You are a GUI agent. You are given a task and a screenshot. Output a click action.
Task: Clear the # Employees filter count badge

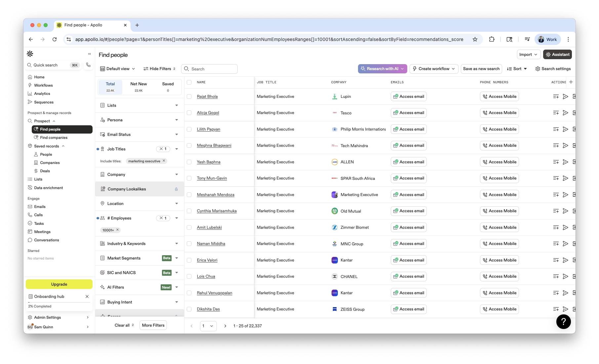pos(163,218)
